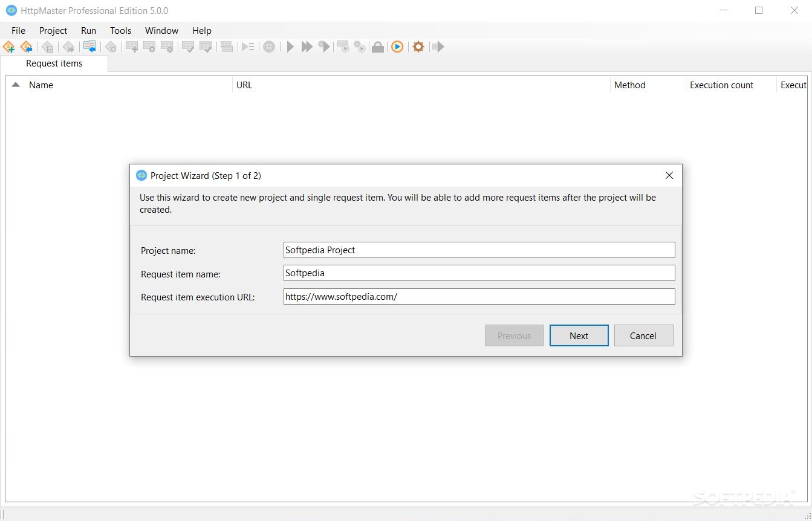Viewport: 812px width, 521px height.
Task: Click the open project icon with blue arrow
Action: pyautogui.click(x=26, y=47)
